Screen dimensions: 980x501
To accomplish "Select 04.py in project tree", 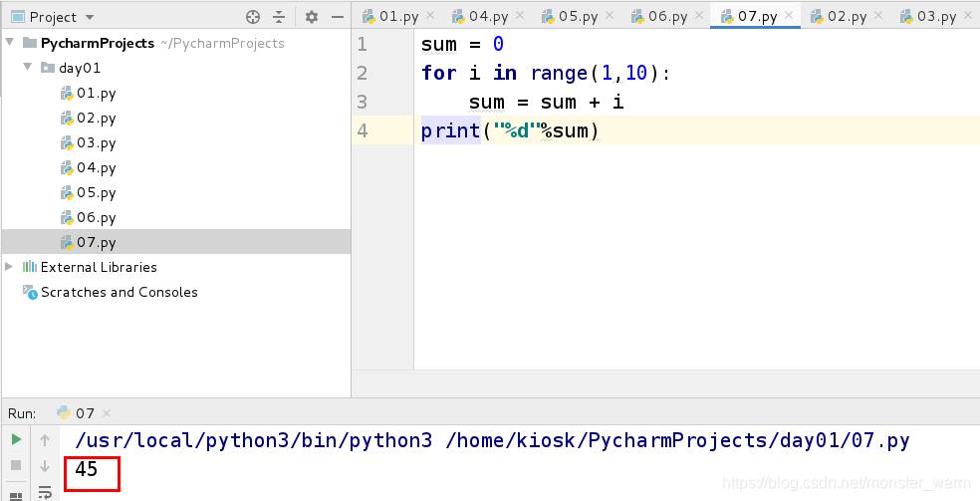I will [88, 168].
